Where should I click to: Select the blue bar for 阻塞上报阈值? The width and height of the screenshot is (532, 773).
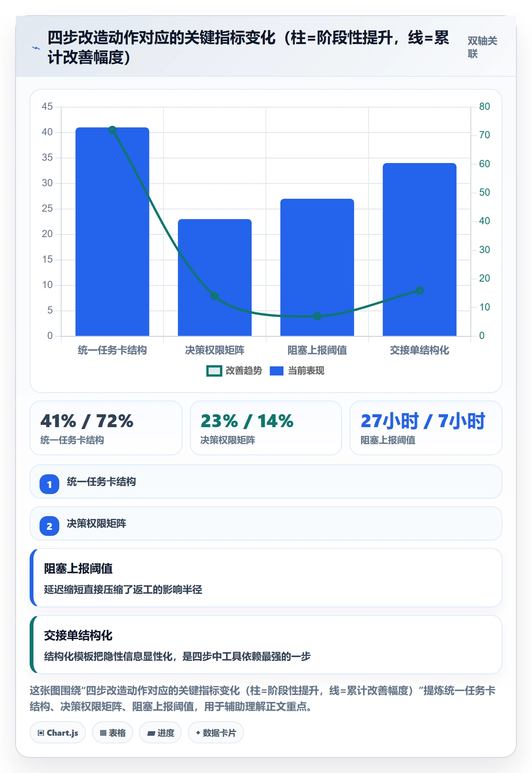click(x=317, y=267)
